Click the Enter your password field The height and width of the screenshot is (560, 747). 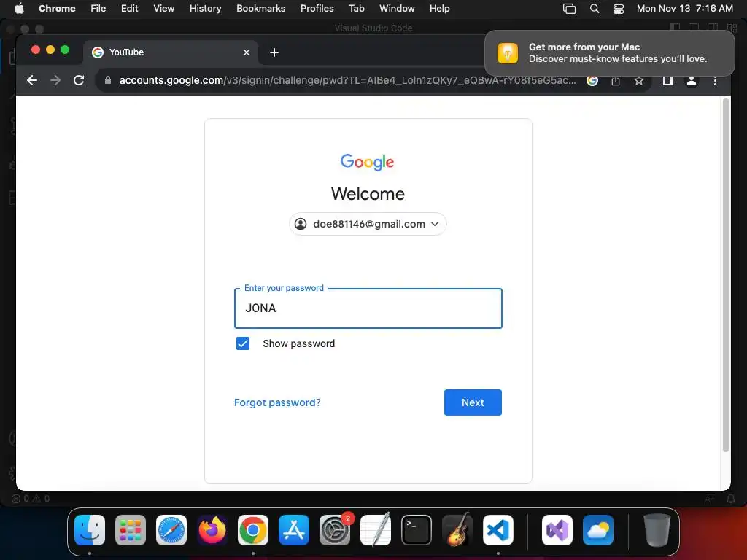(x=368, y=308)
